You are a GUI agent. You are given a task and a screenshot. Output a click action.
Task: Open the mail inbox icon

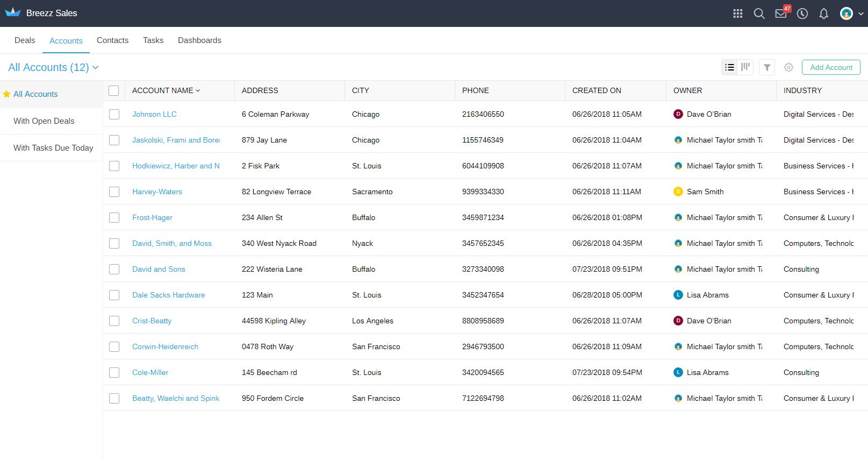tap(780, 13)
